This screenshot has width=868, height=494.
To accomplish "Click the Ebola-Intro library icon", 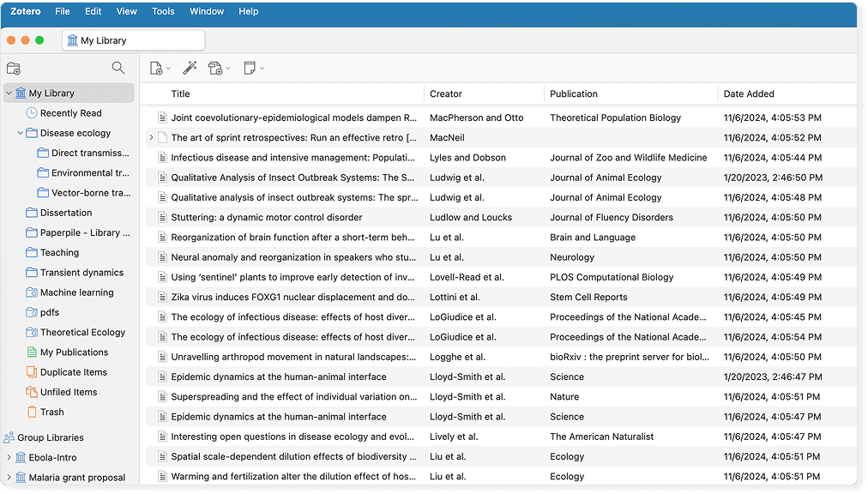I will click(21, 457).
